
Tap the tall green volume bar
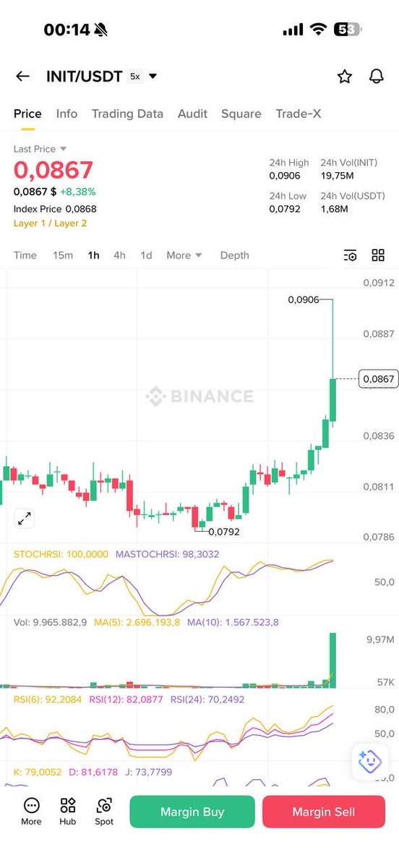333,660
